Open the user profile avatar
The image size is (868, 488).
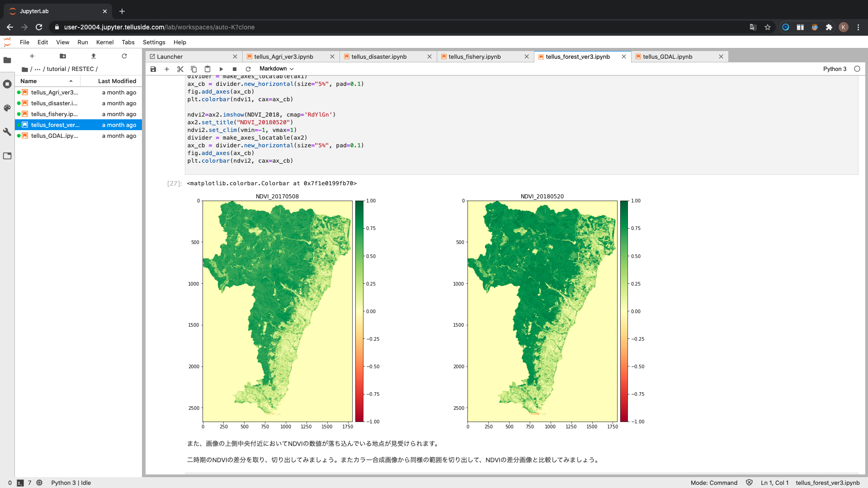tap(844, 27)
